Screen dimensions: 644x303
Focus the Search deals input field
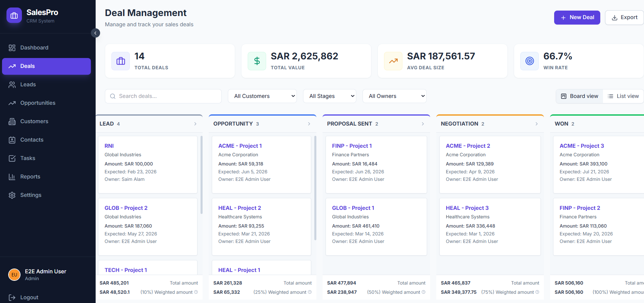pos(163,96)
